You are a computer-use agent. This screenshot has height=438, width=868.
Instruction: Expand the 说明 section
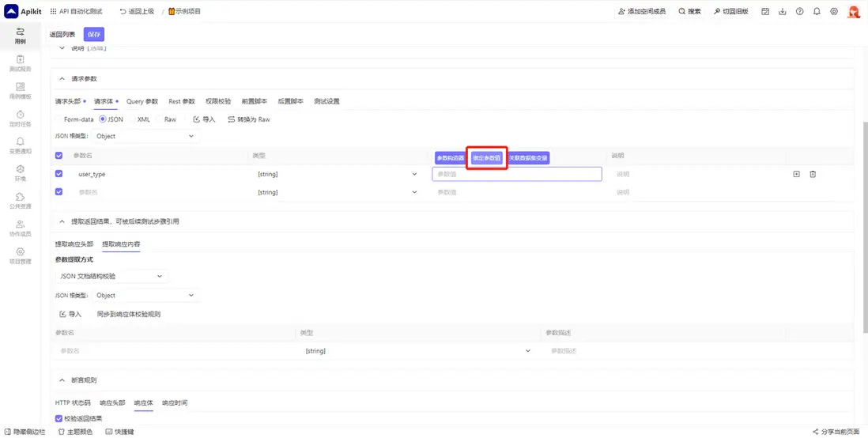[x=62, y=48]
